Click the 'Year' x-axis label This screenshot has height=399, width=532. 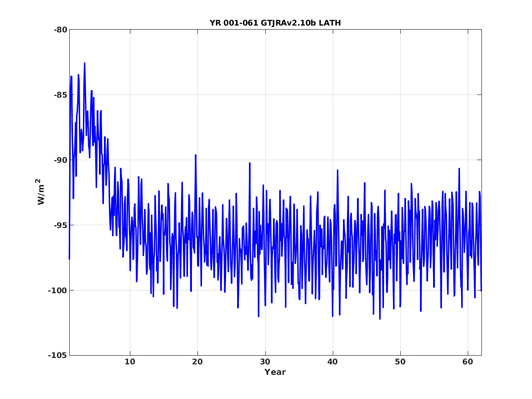tap(275, 372)
